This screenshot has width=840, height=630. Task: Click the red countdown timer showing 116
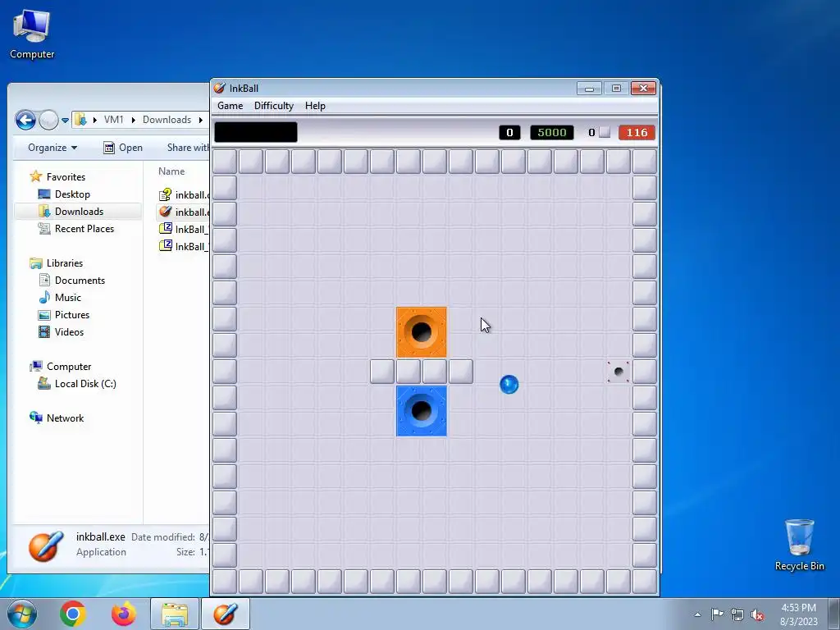coord(637,132)
